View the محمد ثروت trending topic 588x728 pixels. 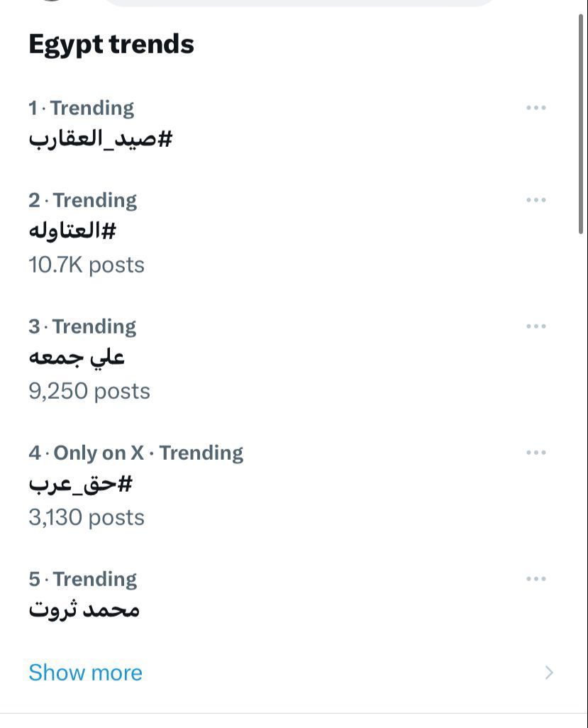click(x=84, y=610)
